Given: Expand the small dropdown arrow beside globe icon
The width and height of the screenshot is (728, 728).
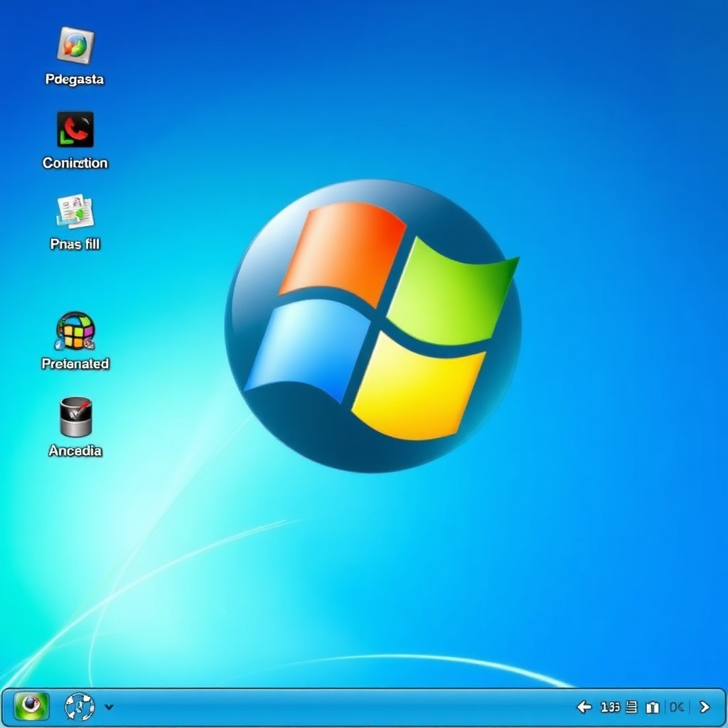Looking at the screenshot, I should [x=109, y=707].
